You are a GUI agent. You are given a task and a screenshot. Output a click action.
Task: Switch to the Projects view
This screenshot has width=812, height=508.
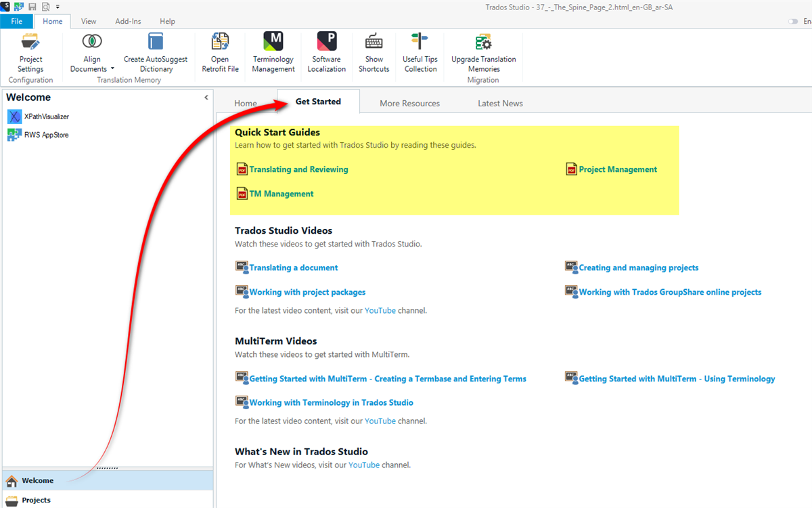click(108, 500)
